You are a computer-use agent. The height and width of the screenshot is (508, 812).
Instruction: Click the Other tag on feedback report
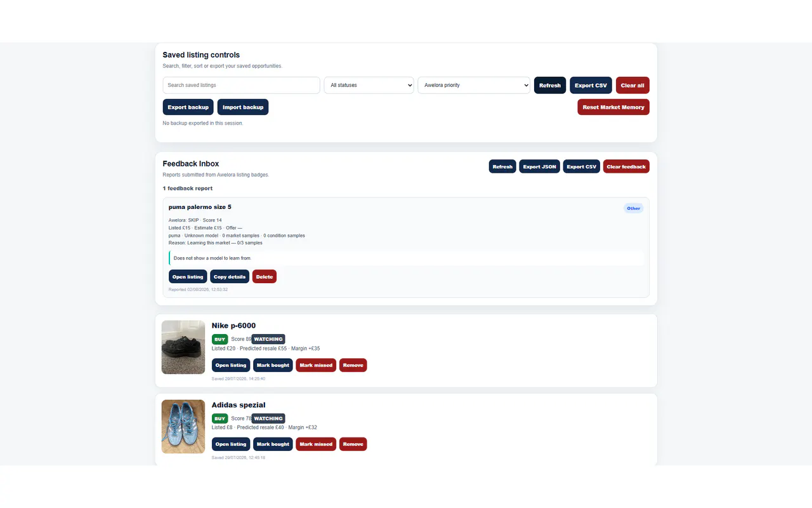(633, 208)
